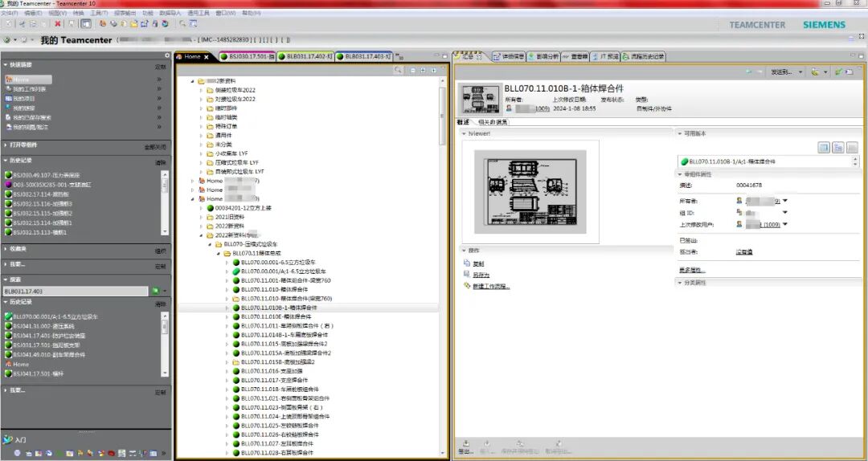
Task: Collapse the 零组件属性 section
Action: (x=680, y=175)
